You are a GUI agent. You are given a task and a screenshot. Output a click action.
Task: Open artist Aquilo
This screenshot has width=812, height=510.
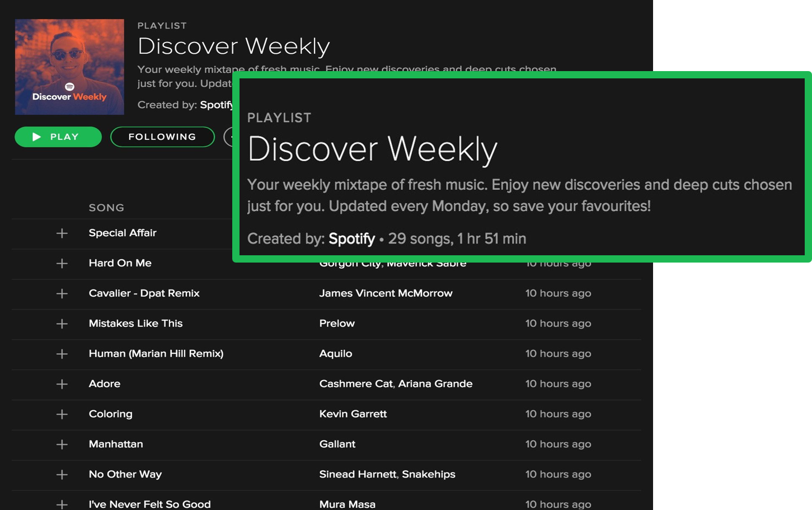click(x=336, y=354)
